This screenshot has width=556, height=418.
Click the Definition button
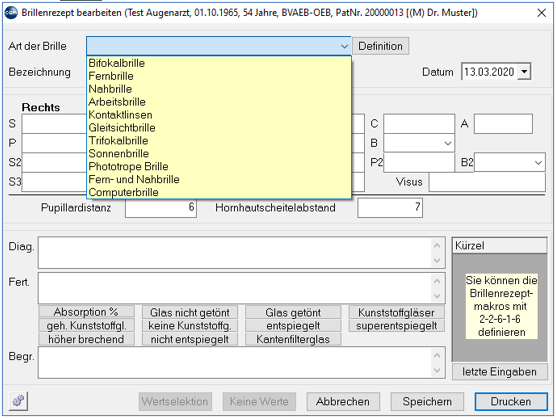pyautogui.click(x=380, y=46)
